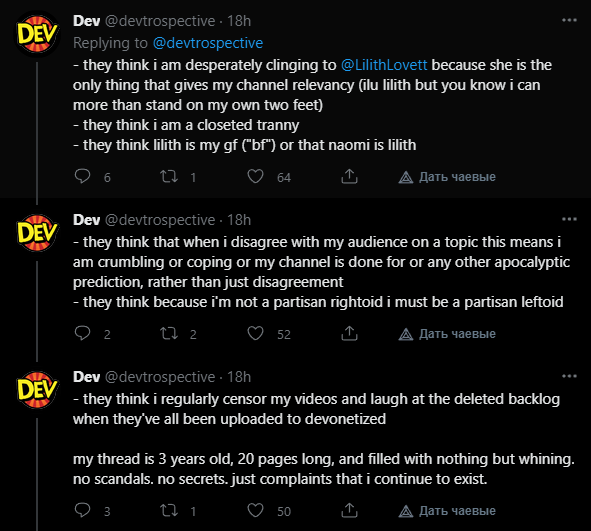
Task: Share the first tweet via share icon
Action: pyautogui.click(x=349, y=176)
